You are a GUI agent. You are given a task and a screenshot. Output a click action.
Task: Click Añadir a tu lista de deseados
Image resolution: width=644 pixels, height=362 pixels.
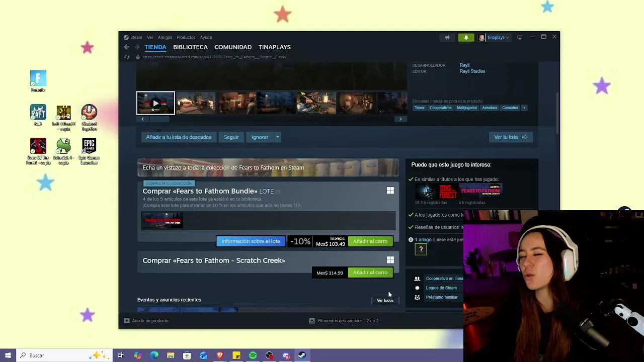click(x=179, y=137)
